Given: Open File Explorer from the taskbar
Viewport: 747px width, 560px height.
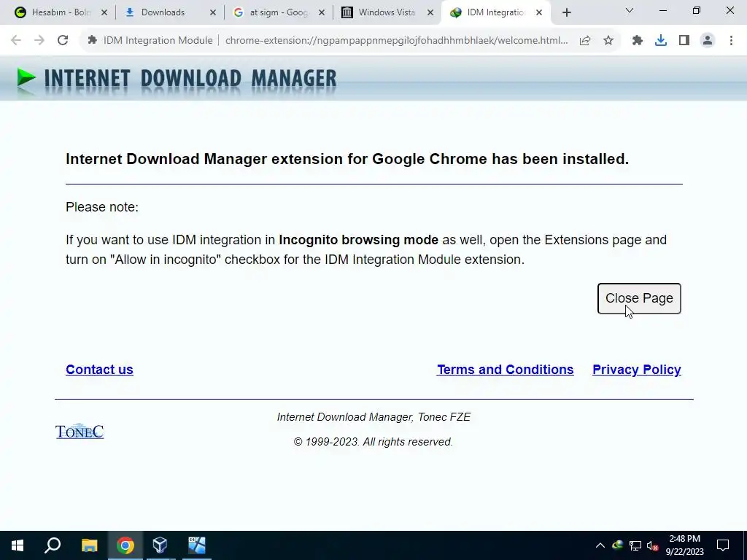Looking at the screenshot, I should pos(89,545).
